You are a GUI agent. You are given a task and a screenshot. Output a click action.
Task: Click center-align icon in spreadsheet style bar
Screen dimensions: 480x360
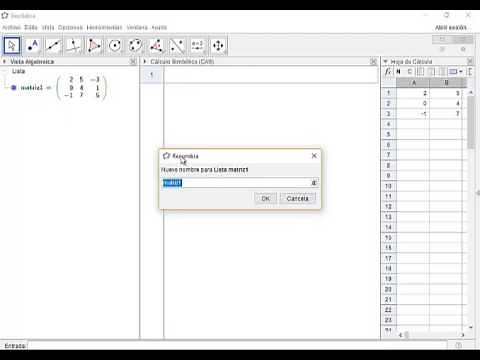pyautogui.click(x=431, y=72)
